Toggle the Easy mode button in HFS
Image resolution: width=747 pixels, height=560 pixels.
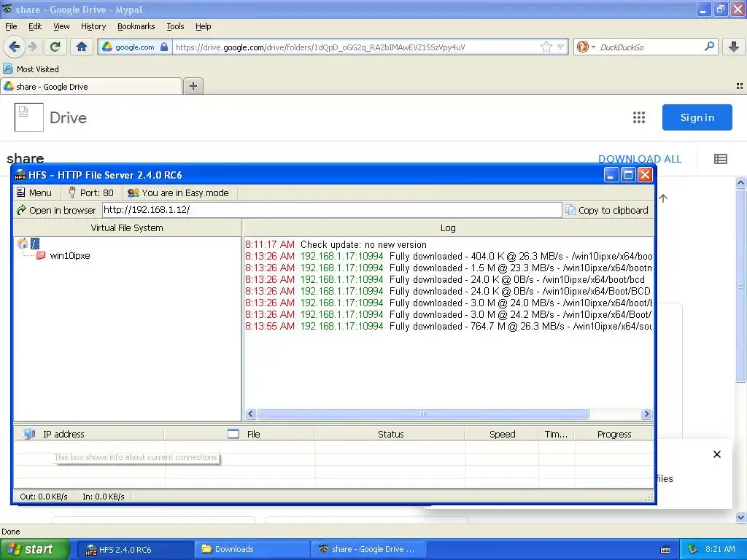click(178, 192)
